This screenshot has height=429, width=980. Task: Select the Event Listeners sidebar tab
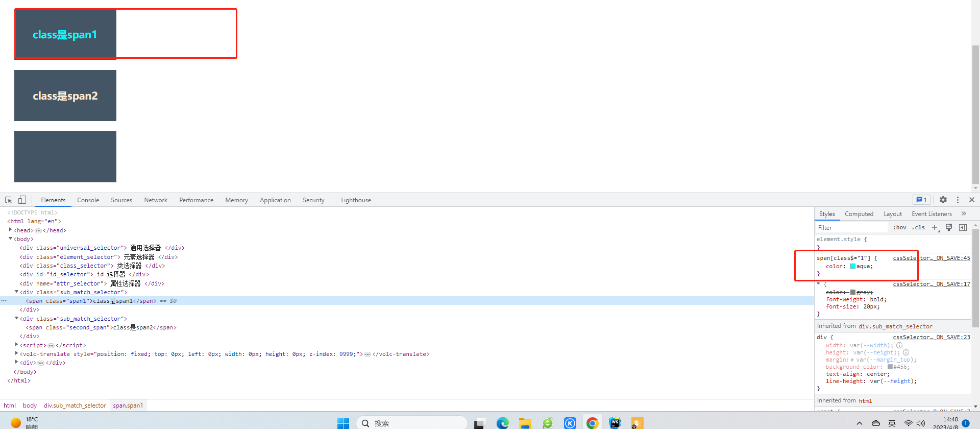pyautogui.click(x=932, y=214)
